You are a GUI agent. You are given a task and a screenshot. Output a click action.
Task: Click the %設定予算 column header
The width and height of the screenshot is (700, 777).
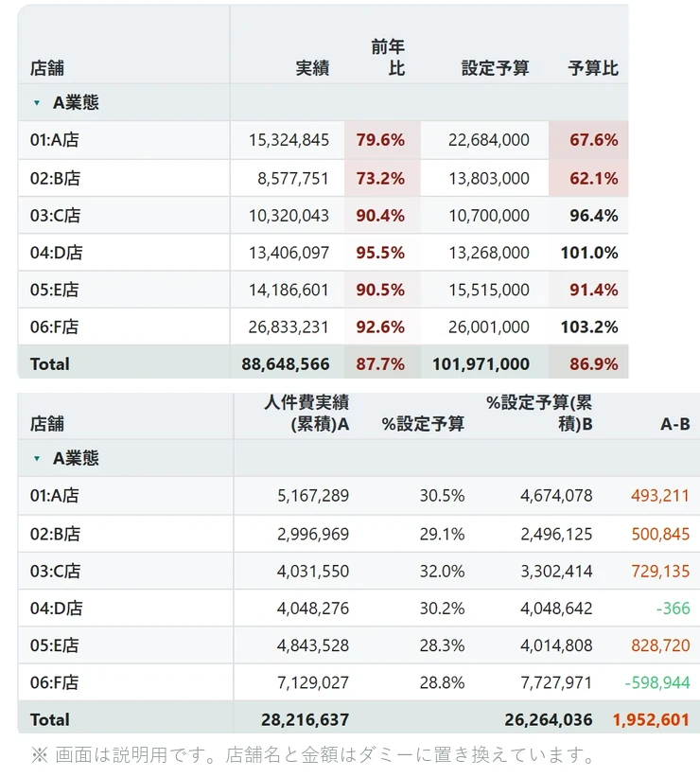point(423,424)
